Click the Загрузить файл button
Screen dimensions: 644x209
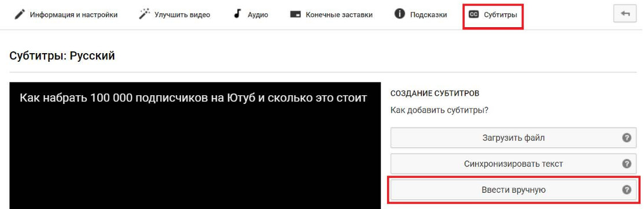(513, 137)
